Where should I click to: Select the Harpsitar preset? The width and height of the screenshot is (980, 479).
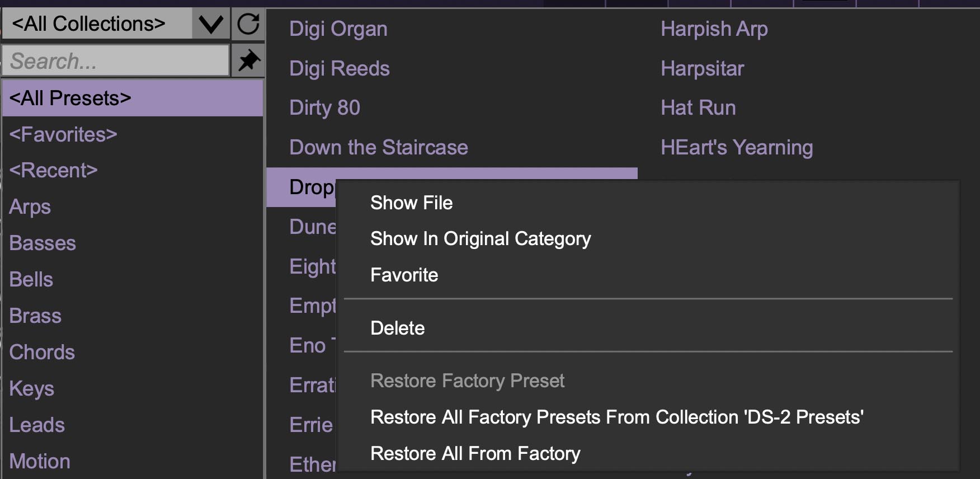click(702, 68)
